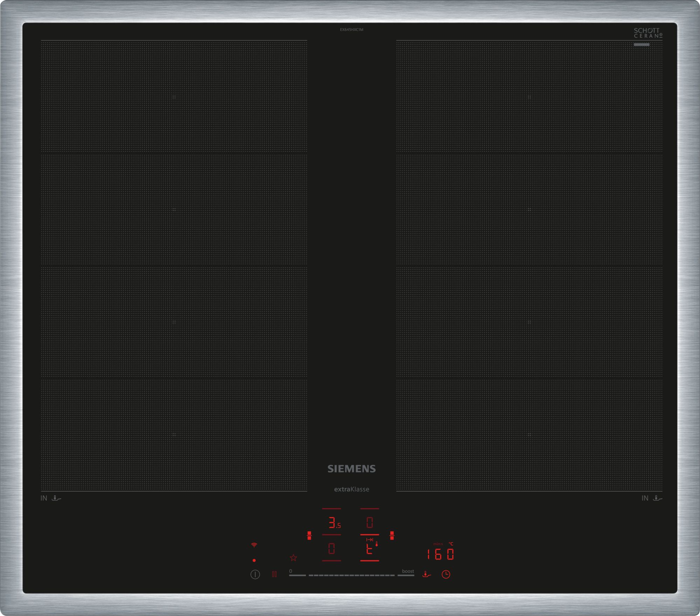Tap the Wi-Fi Home Connect symbol
Screen dimensions: 700x616
coord(254,545)
